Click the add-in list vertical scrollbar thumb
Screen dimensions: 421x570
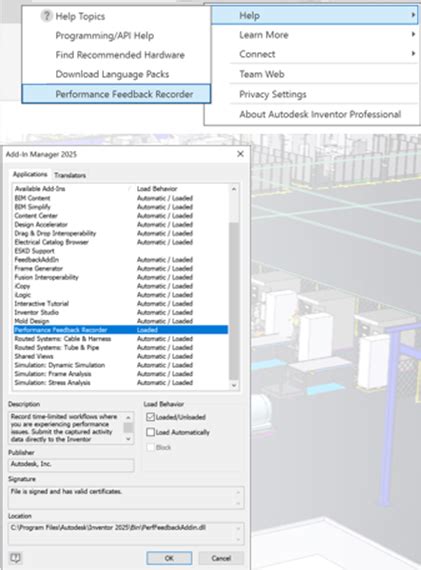click(x=234, y=300)
